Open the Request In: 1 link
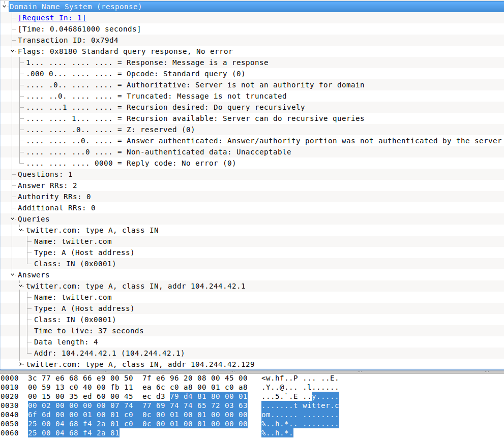 pos(52,18)
